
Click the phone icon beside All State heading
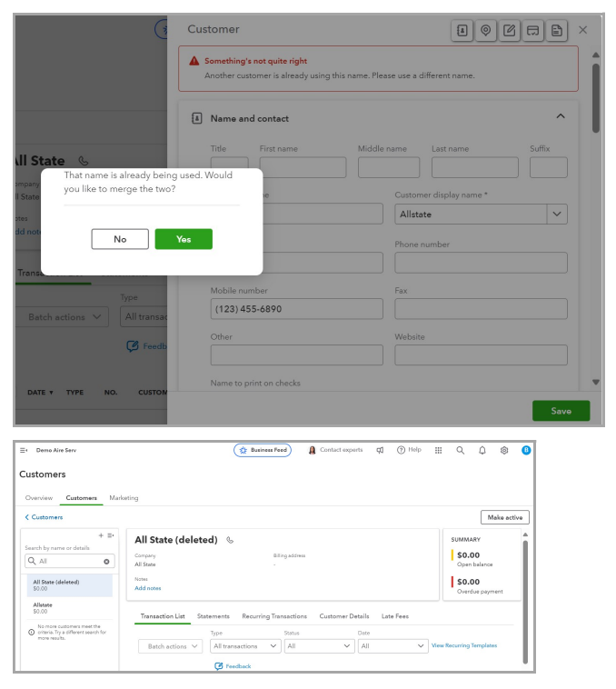84,161
